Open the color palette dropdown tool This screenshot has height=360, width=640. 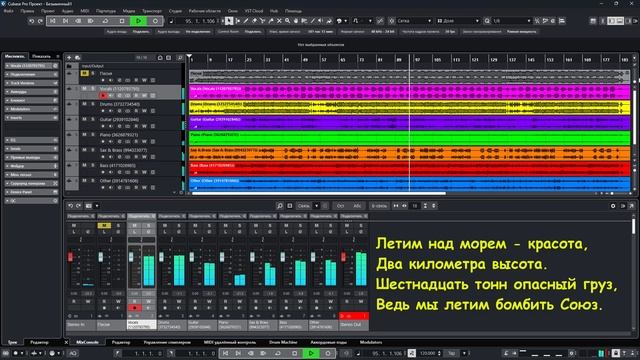click(x=341, y=21)
